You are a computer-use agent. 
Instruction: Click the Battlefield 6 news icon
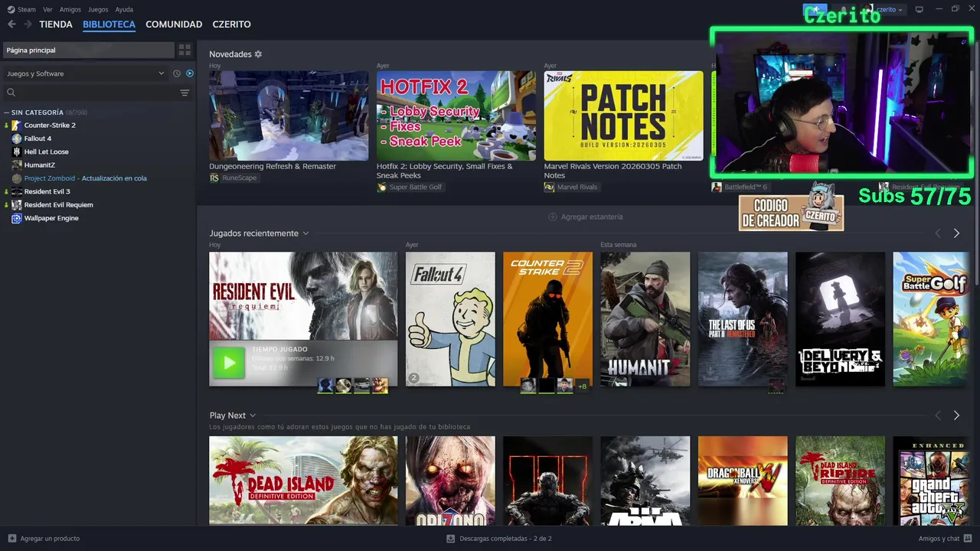[x=717, y=187]
